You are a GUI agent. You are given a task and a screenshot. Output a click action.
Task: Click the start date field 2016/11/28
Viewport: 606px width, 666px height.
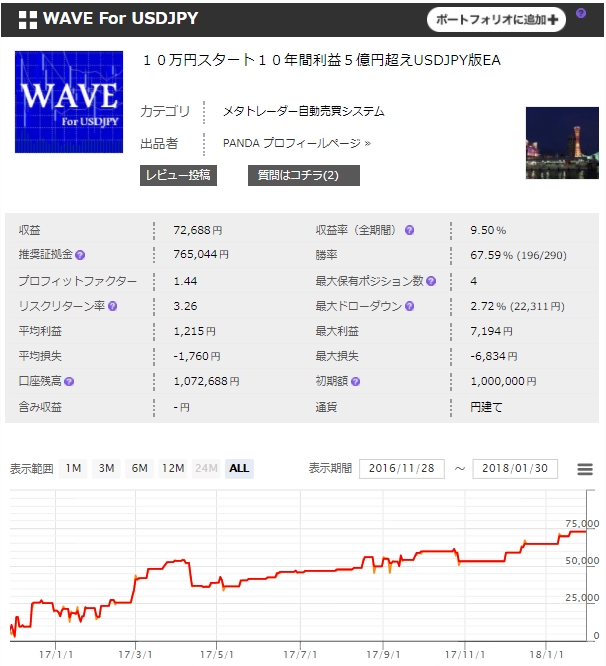coord(401,469)
